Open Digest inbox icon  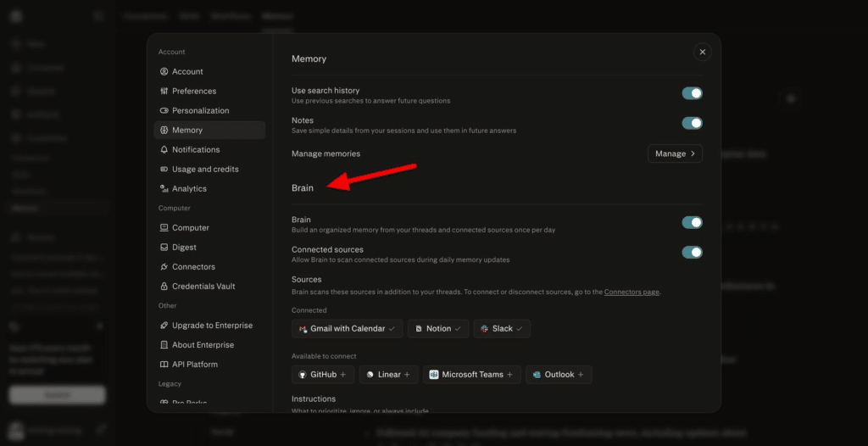click(164, 247)
